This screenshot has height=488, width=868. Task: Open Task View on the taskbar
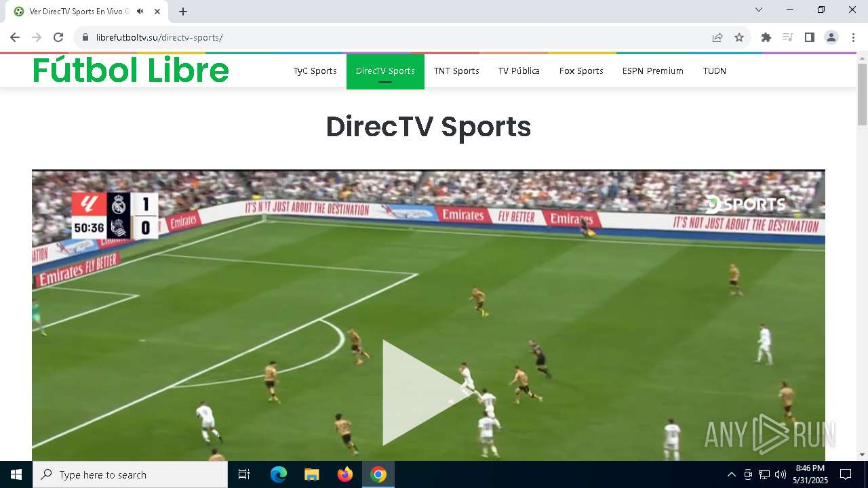244,474
